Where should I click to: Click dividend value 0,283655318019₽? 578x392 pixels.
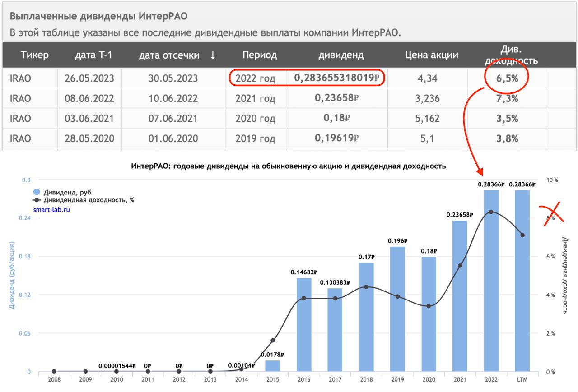tap(336, 78)
